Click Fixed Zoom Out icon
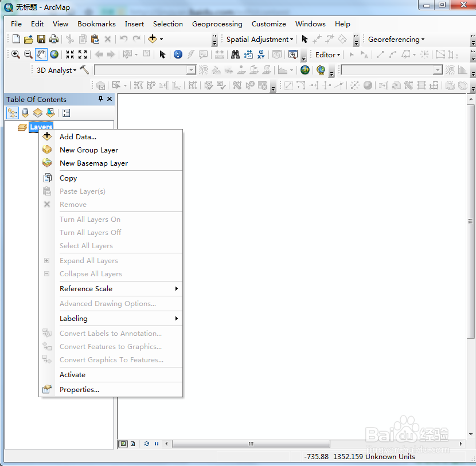Viewport: 476px width, 466px height. [x=83, y=54]
